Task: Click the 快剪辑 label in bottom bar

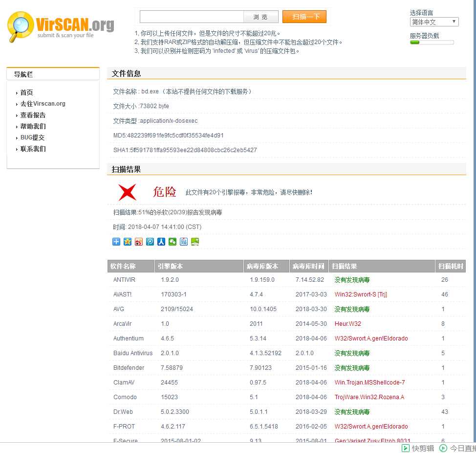Action: point(423,448)
